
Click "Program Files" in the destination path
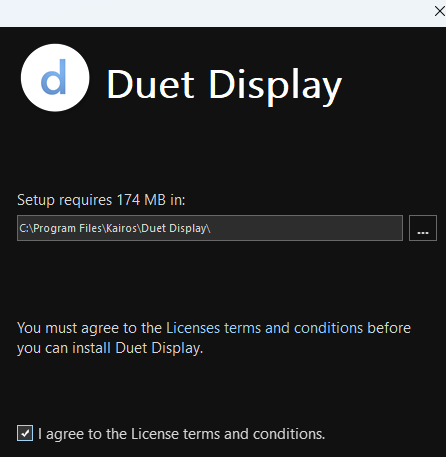point(67,228)
